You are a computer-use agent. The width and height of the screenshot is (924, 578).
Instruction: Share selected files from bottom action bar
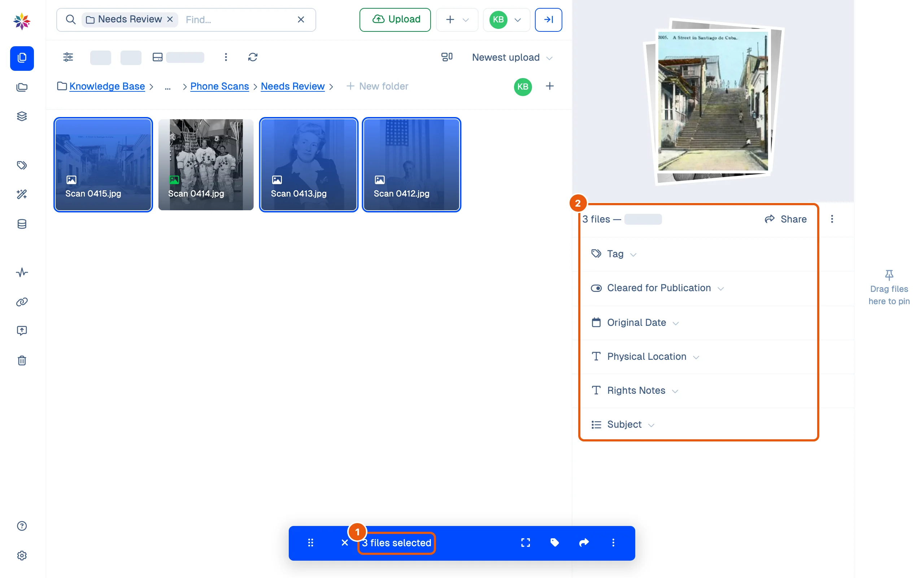(584, 543)
